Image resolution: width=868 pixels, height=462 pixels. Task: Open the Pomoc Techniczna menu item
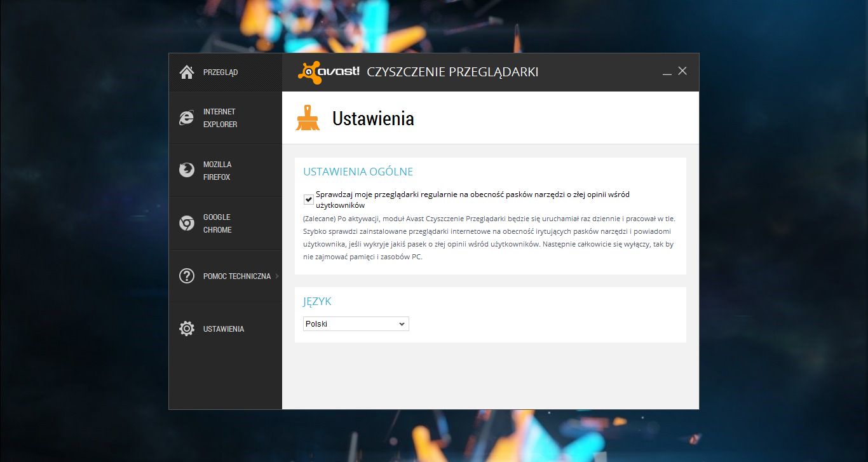(226, 276)
